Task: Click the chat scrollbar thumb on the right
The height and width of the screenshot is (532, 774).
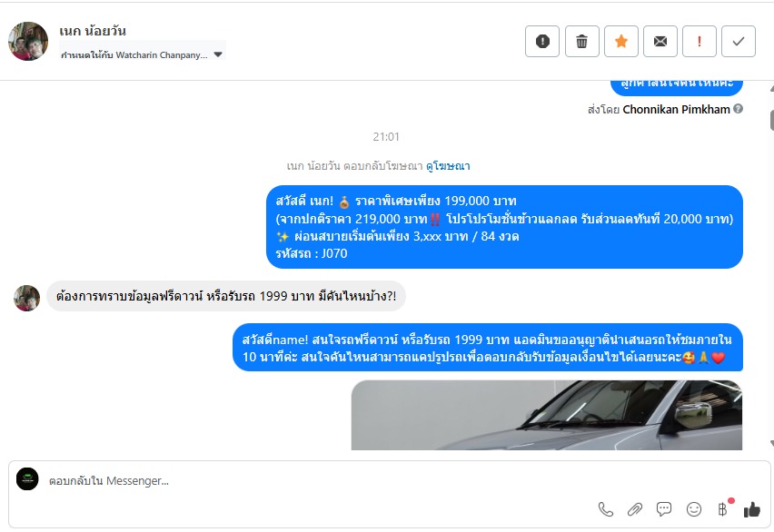Action: (x=771, y=120)
